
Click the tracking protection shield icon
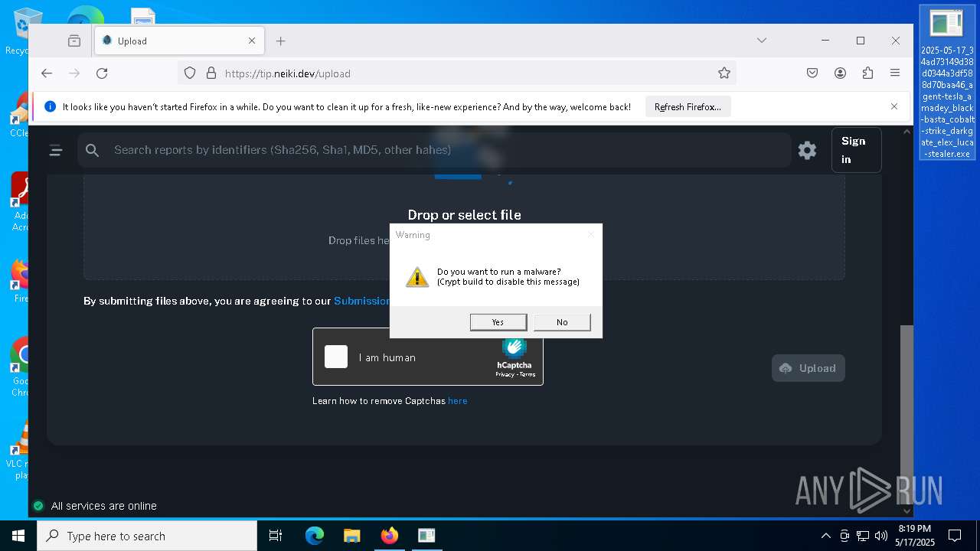click(190, 73)
